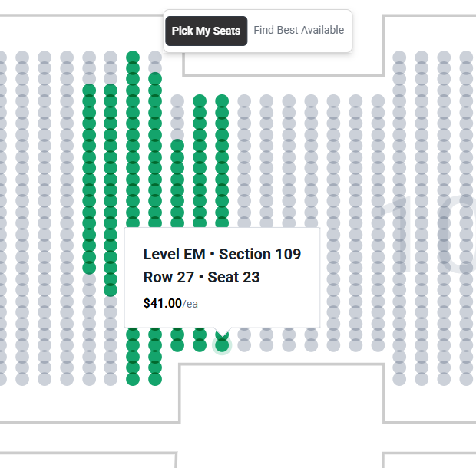Select the Find Best Available tab
This screenshot has width=476, height=468.
click(x=299, y=31)
